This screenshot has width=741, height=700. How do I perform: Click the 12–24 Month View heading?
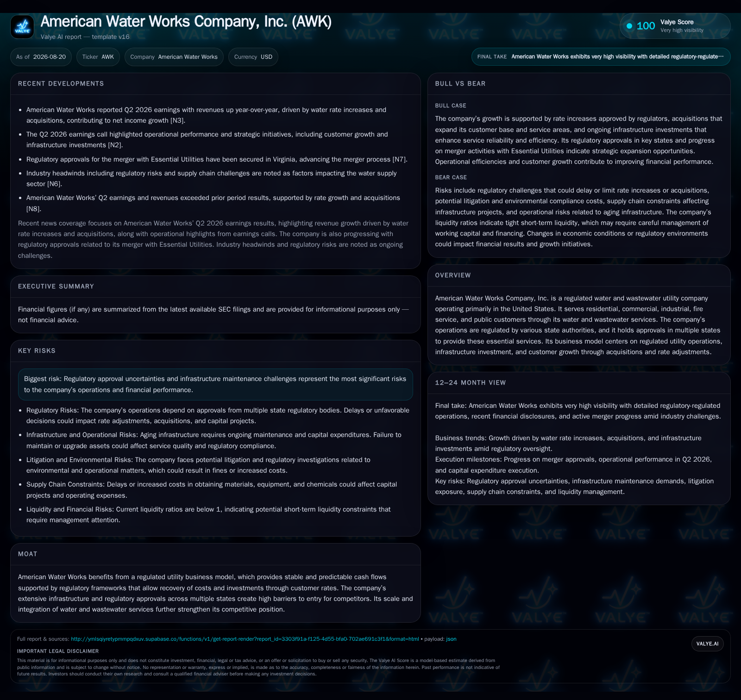(x=471, y=383)
